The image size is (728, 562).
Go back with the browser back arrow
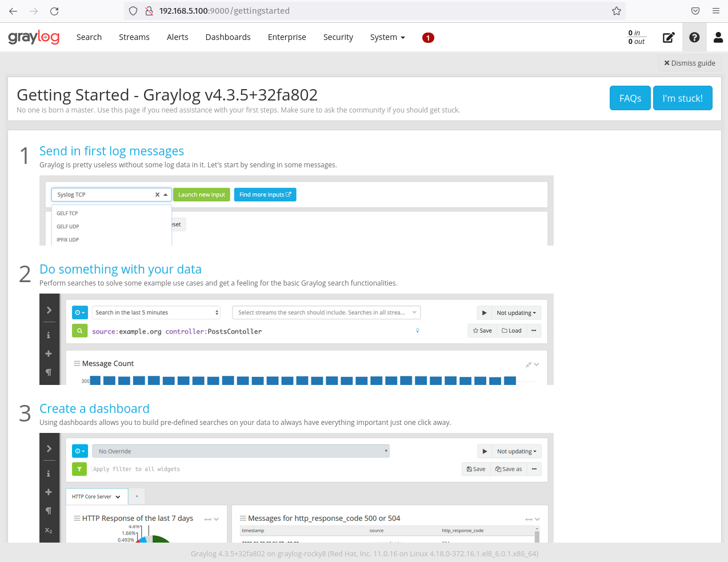[13, 11]
